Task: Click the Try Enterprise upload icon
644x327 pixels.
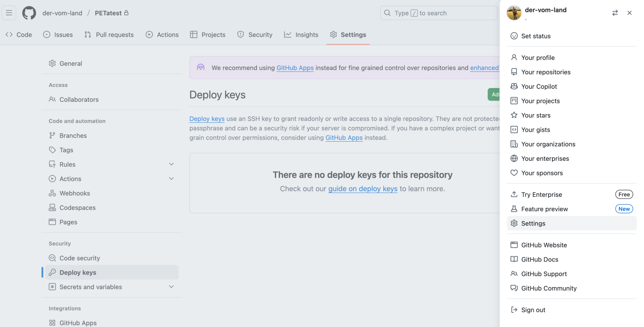Action: 514,195
